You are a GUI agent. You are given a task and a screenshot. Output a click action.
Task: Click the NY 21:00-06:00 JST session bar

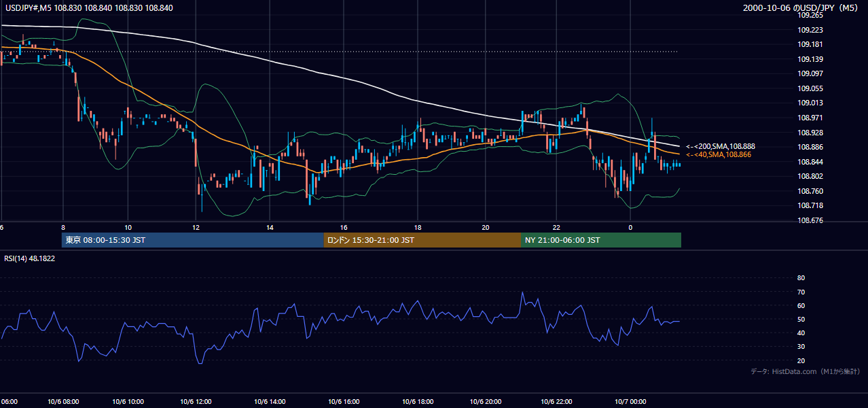pos(601,240)
